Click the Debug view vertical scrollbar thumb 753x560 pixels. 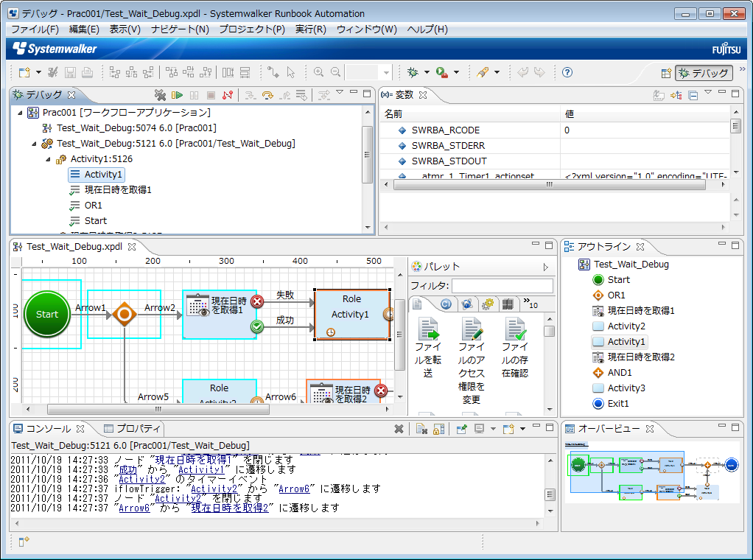(368, 155)
